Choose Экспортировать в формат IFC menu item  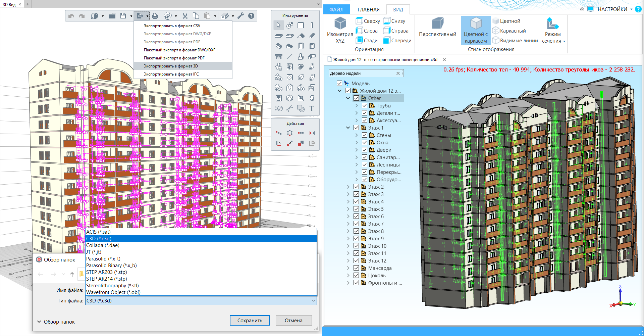pos(171,74)
